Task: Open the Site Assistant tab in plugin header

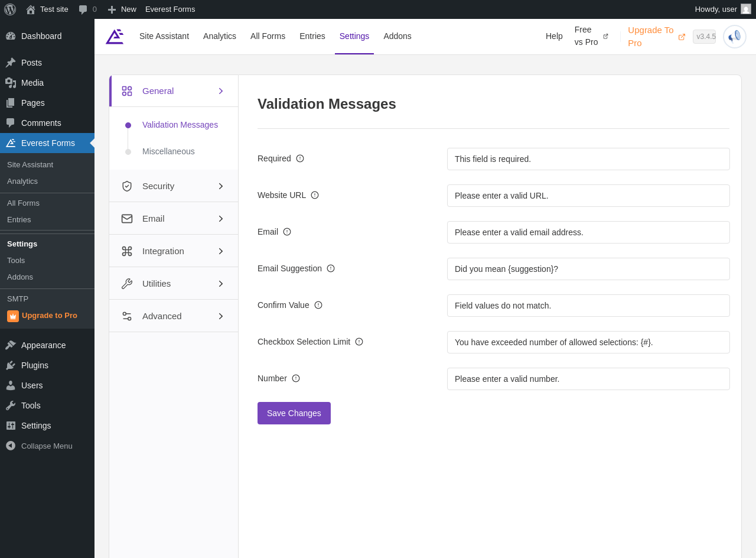Action: click(164, 36)
